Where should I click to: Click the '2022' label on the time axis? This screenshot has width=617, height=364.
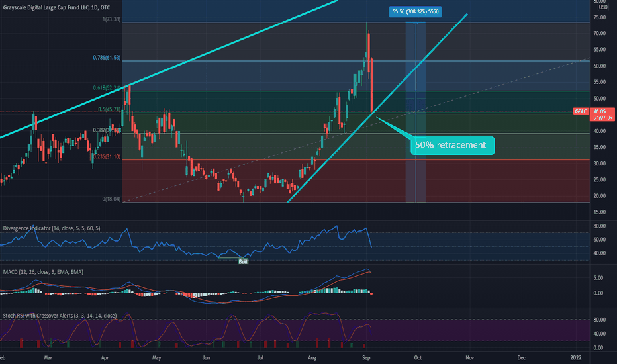[x=576, y=357]
